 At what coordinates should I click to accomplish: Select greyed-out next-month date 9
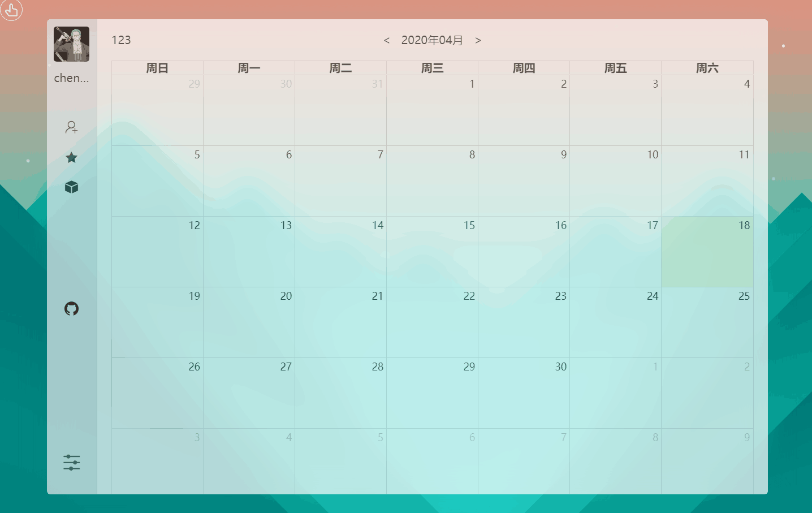[707, 461]
